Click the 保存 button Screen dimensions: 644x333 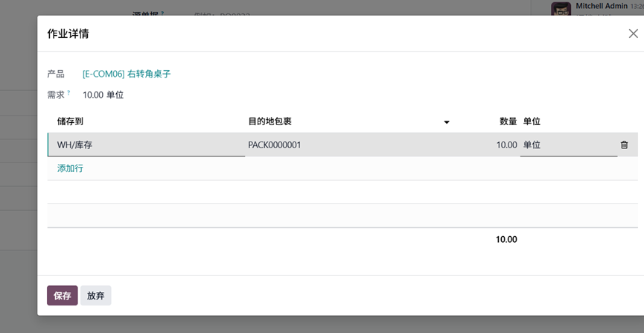[63, 296]
